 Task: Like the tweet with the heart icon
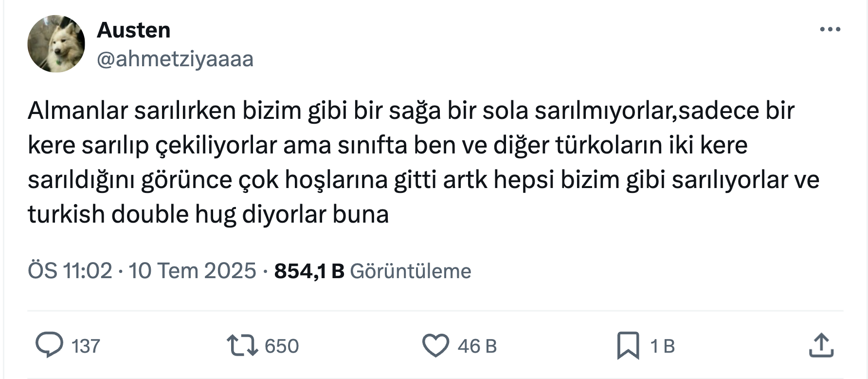(x=435, y=345)
